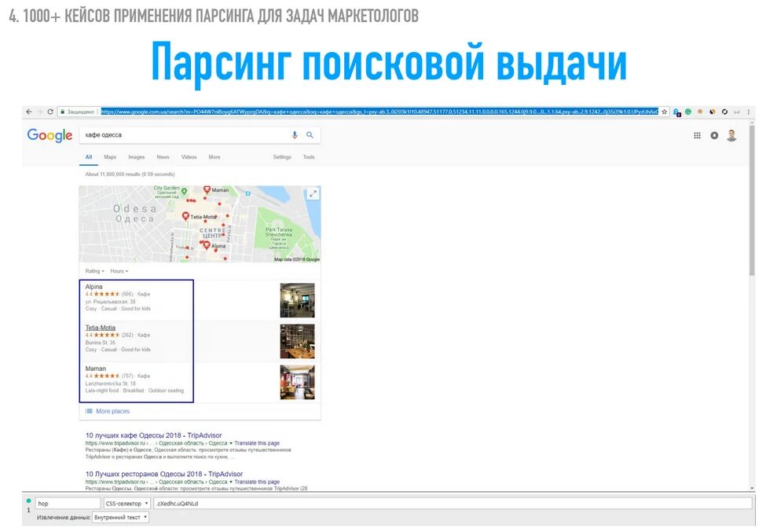The width and height of the screenshot is (777, 532).
Task: Click the green status dot in parser row
Action: pyautogui.click(x=29, y=501)
